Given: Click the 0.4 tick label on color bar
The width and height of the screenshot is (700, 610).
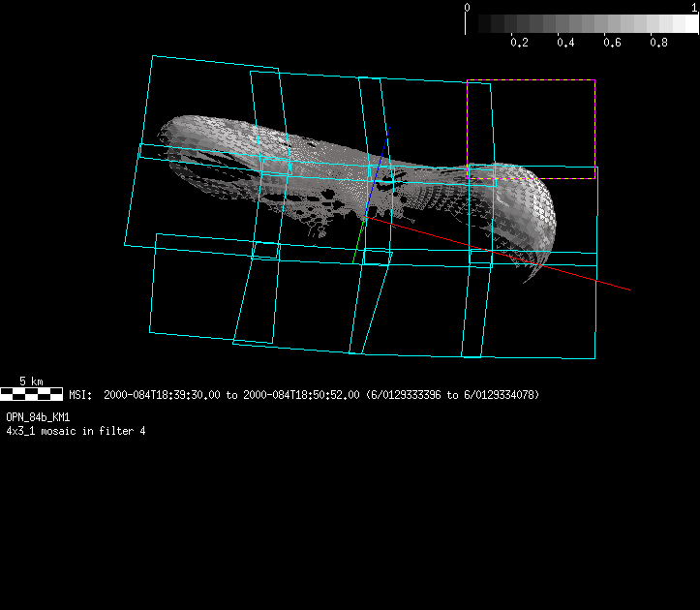Looking at the screenshot, I should click(x=565, y=43).
